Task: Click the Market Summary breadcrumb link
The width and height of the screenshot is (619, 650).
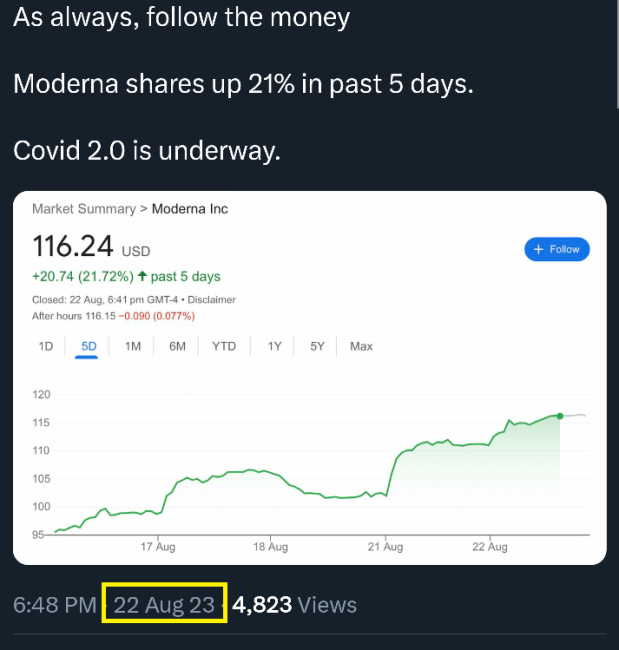Action: [83, 209]
